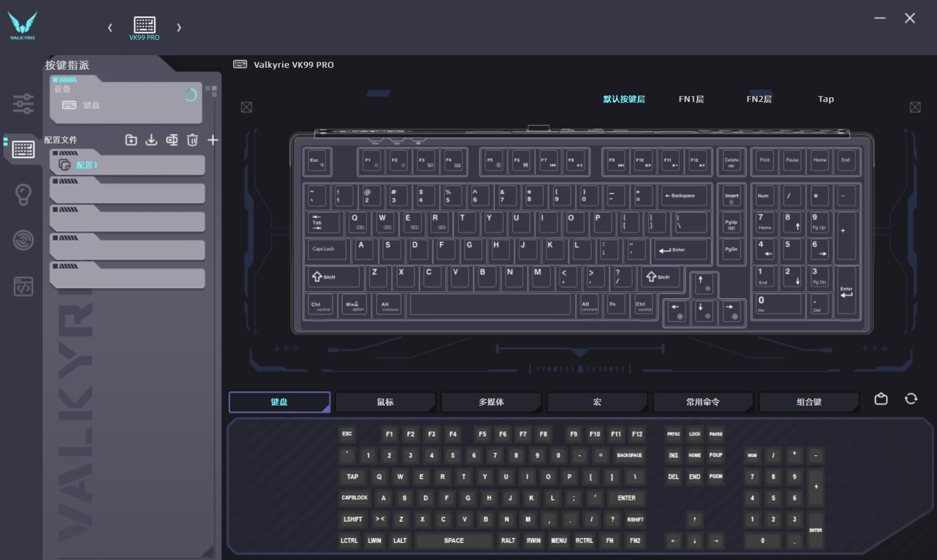Switch to Tap layer tab

825,99
